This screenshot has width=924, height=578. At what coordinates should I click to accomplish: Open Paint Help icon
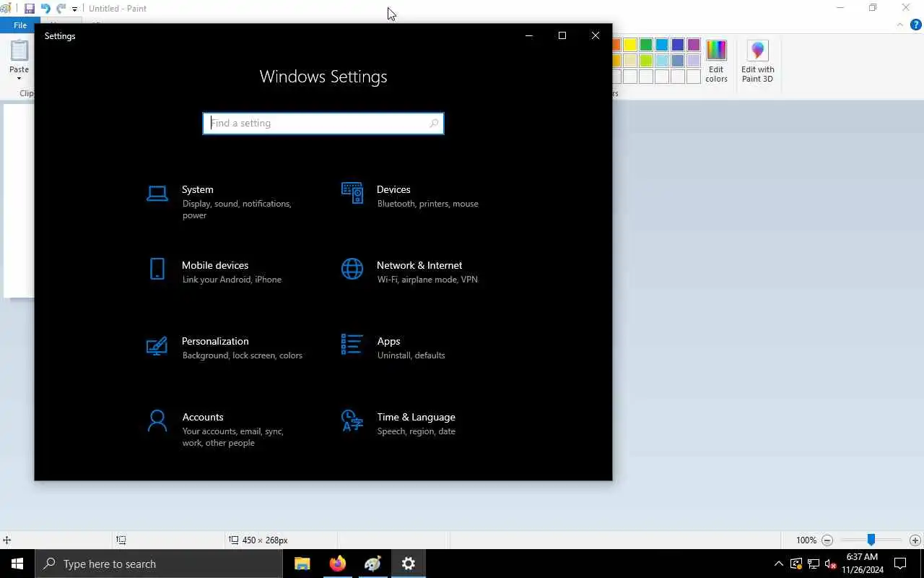tap(915, 25)
